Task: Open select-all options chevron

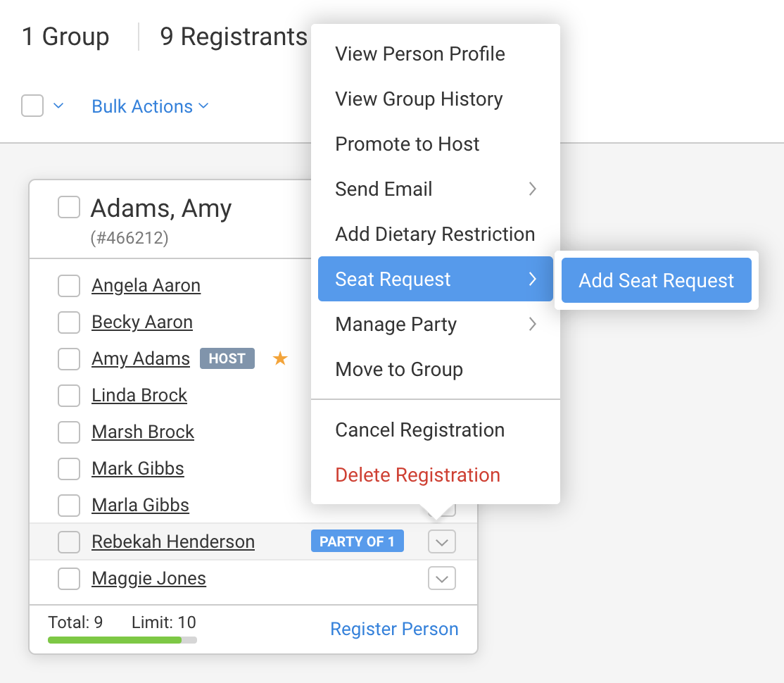Action: pyautogui.click(x=59, y=106)
